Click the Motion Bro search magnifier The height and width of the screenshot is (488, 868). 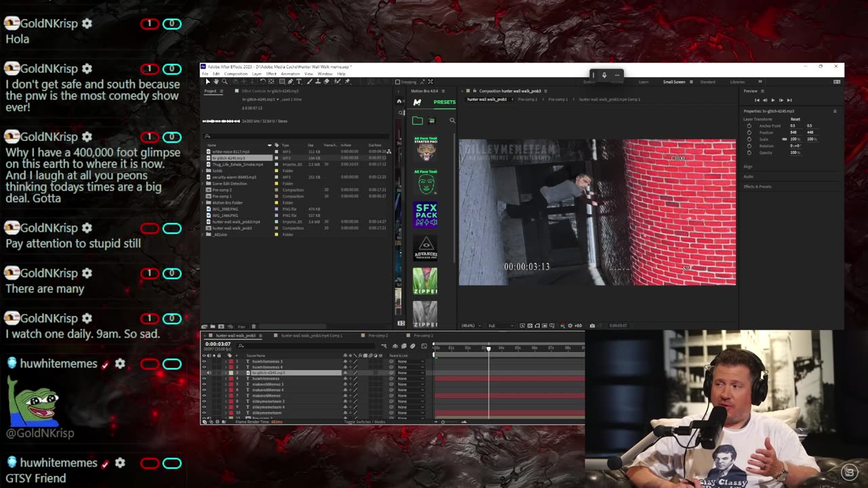pyautogui.click(x=452, y=121)
